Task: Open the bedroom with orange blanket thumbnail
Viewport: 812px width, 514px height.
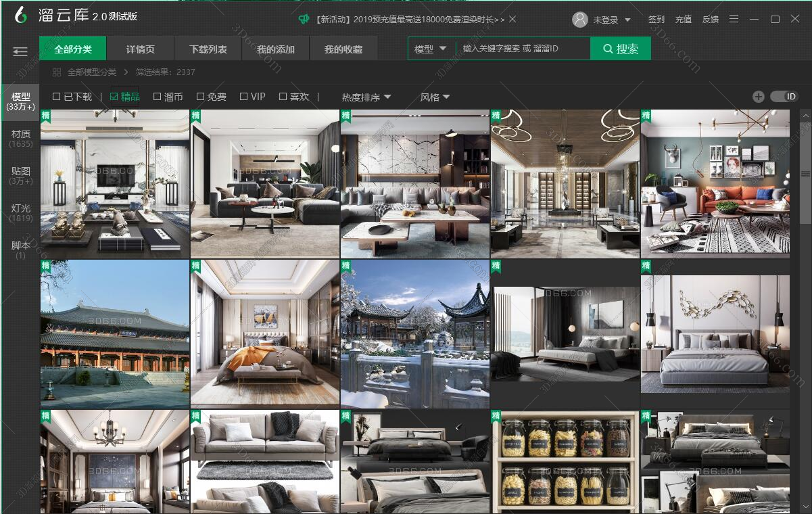Action: pyautogui.click(x=265, y=334)
